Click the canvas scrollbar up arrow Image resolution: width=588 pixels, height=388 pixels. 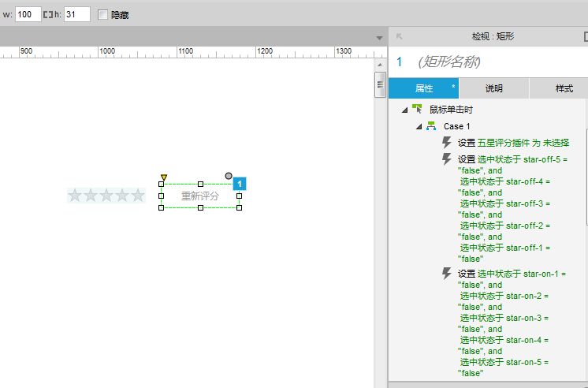coord(380,65)
